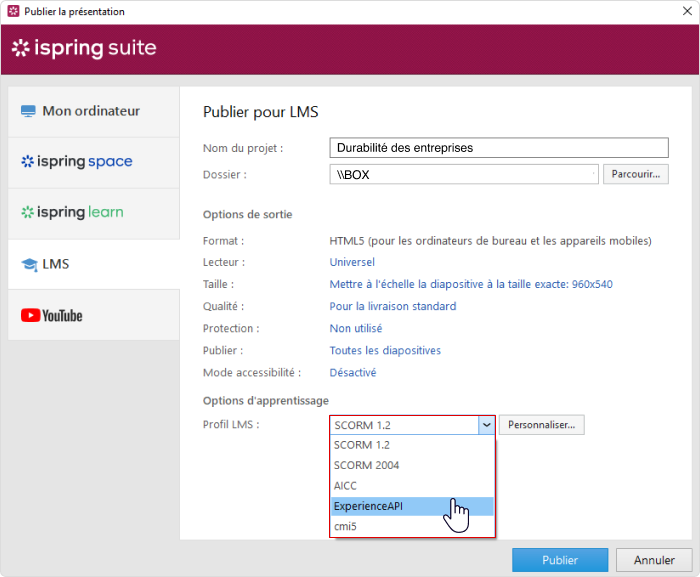Open the Non utilisé protection link
This screenshot has height=577, width=700.
pos(356,328)
